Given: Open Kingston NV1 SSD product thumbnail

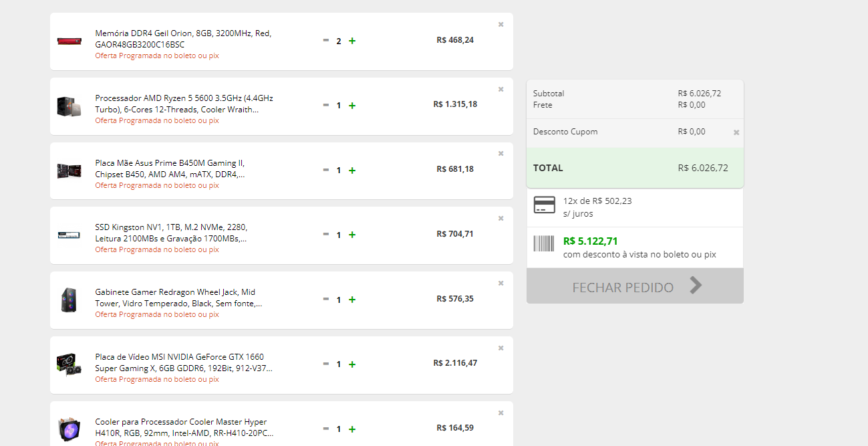Looking at the screenshot, I should point(69,235).
